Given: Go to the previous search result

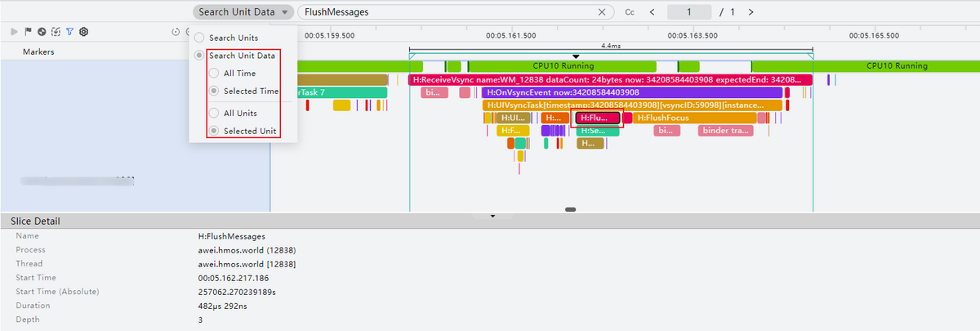Looking at the screenshot, I should point(652,12).
